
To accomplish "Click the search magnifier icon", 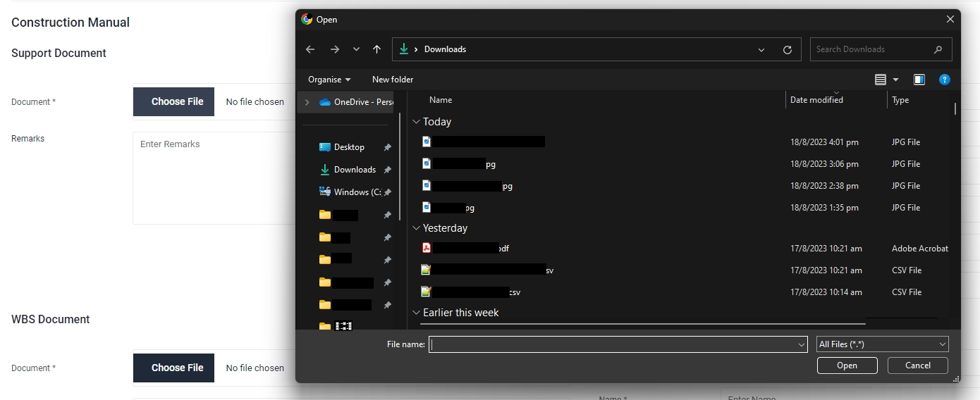I will [x=938, y=49].
